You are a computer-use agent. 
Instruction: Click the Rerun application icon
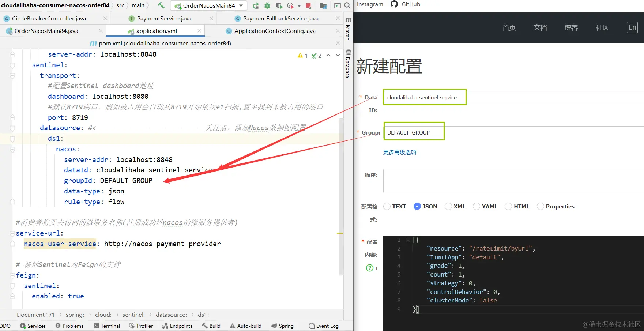coord(256,5)
